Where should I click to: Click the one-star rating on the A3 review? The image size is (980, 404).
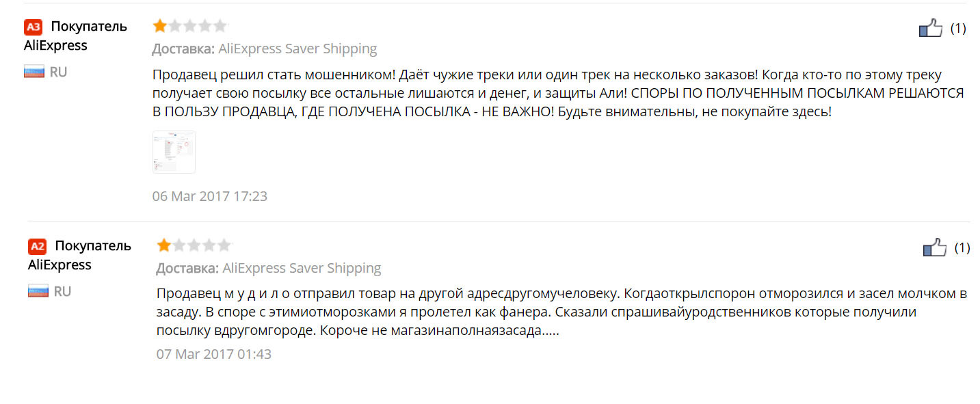tap(160, 26)
